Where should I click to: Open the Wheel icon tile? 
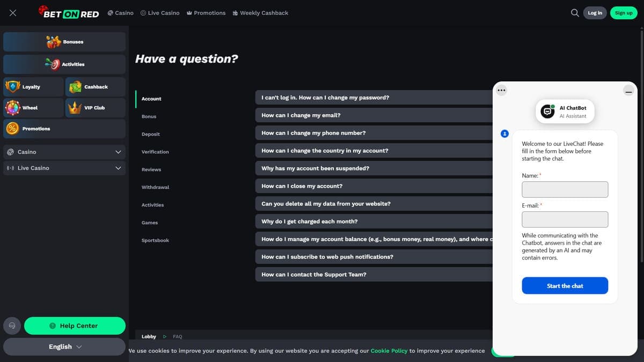click(33, 108)
